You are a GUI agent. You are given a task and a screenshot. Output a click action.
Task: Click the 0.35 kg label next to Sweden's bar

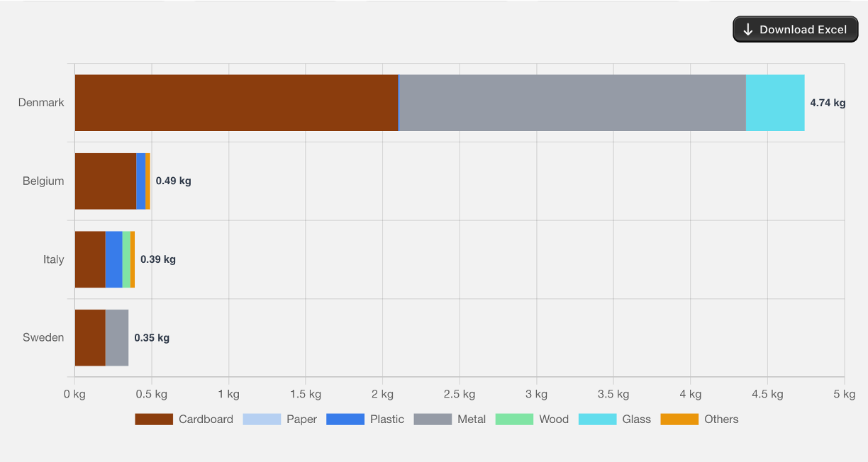click(152, 337)
